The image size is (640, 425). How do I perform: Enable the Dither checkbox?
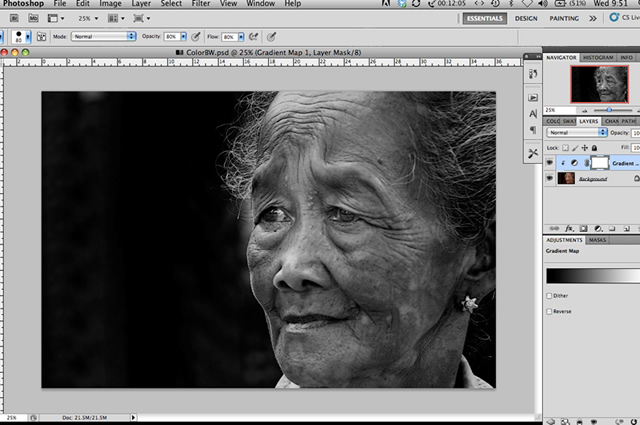549,297
